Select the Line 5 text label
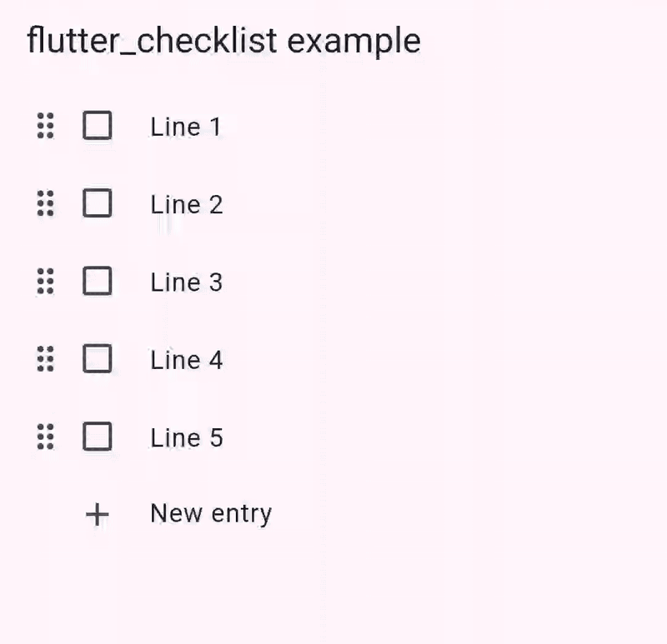 [186, 437]
